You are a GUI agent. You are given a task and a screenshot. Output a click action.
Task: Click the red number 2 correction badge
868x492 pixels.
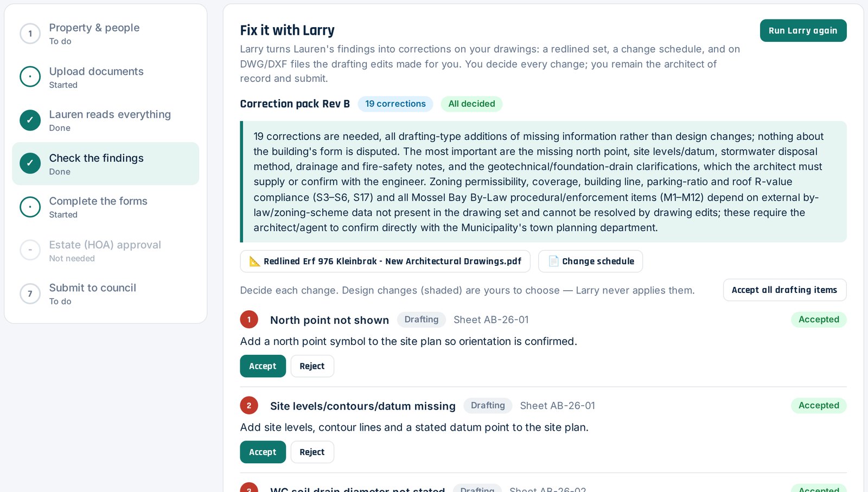(249, 406)
